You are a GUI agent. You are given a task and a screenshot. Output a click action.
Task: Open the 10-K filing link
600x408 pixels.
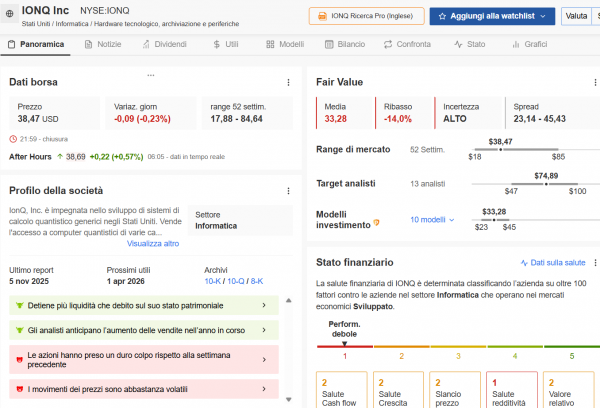(x=213, y=282)
